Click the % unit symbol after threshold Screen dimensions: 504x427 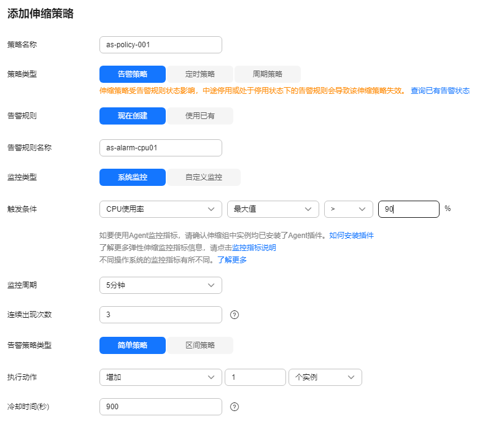[448, 209]
